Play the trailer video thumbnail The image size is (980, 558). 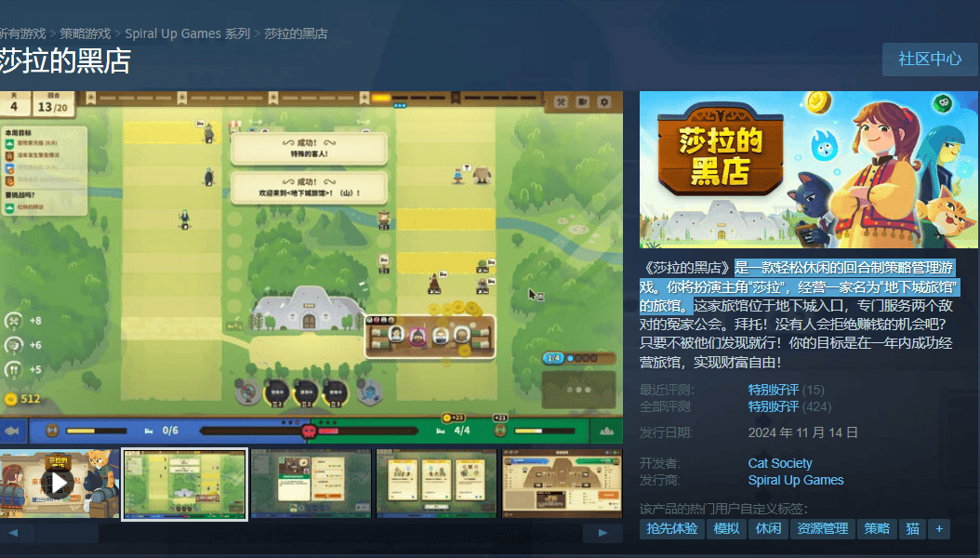59,483
